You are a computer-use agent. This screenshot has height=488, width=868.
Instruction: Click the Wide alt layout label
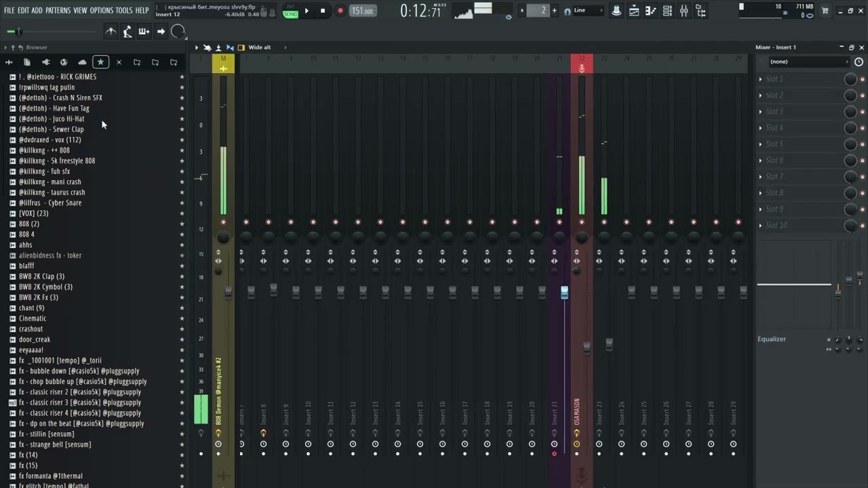point(260,47)
